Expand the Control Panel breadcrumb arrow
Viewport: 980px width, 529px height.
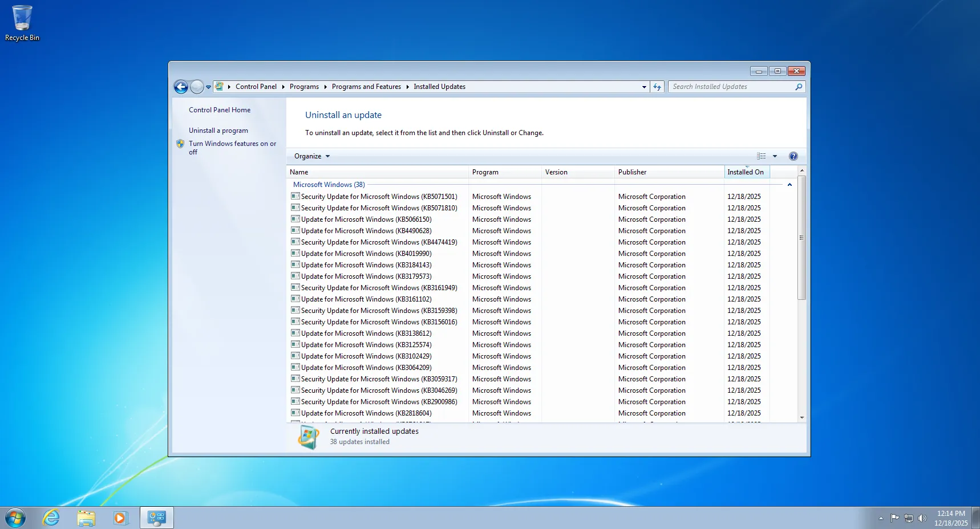click(283, 87)
